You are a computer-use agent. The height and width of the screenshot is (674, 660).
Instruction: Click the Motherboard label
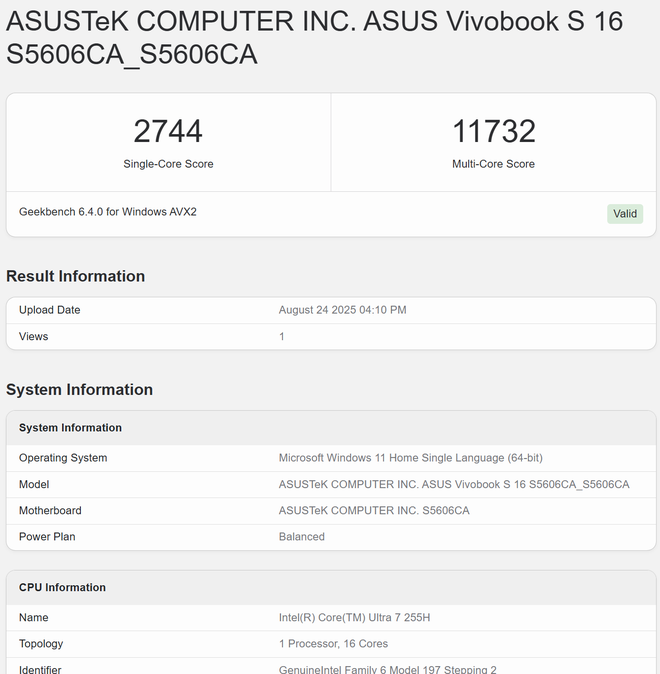tap(50, 511)
